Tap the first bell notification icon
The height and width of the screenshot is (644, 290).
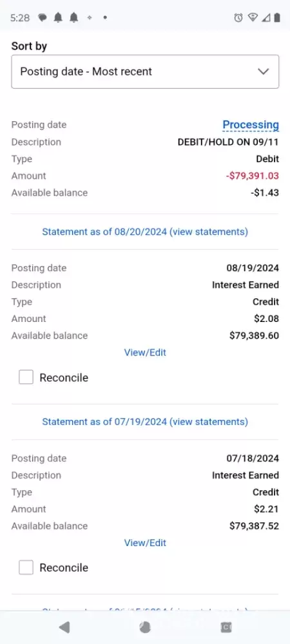coord(59,17)
